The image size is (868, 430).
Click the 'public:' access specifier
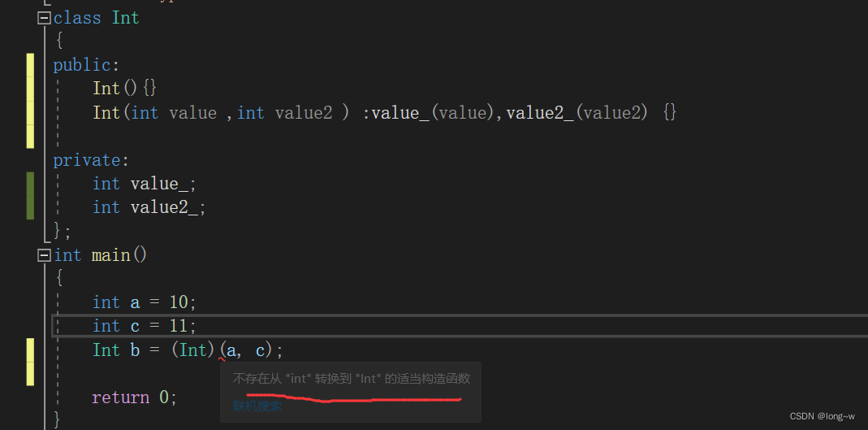click(86, 65)
